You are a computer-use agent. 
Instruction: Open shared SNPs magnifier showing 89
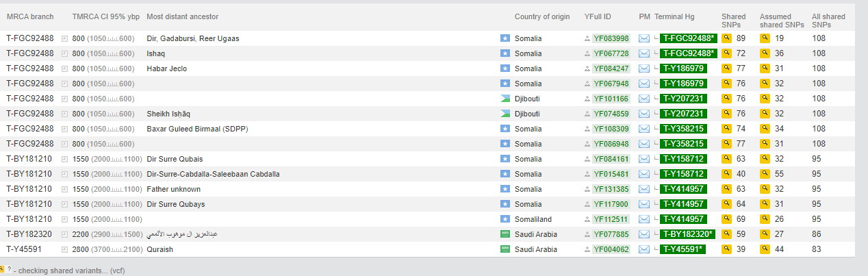(726, 38)
